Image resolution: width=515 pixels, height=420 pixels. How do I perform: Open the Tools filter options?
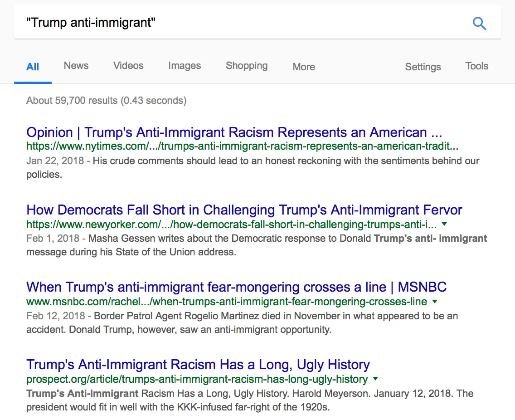coord(476,66)
